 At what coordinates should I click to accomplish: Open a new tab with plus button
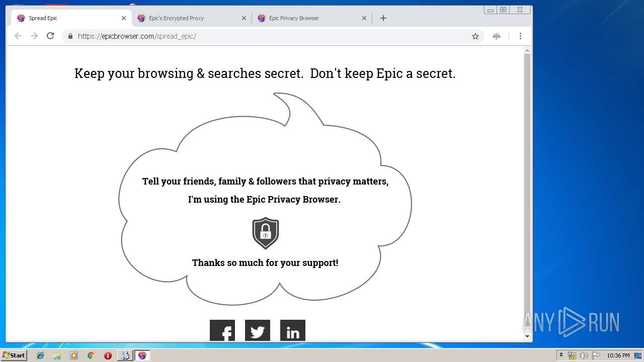(383, 18)
